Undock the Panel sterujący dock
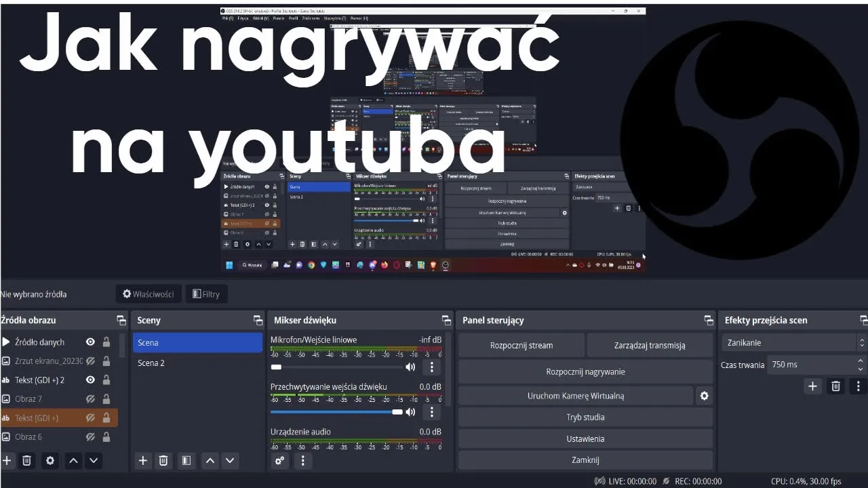 (709, 320)
